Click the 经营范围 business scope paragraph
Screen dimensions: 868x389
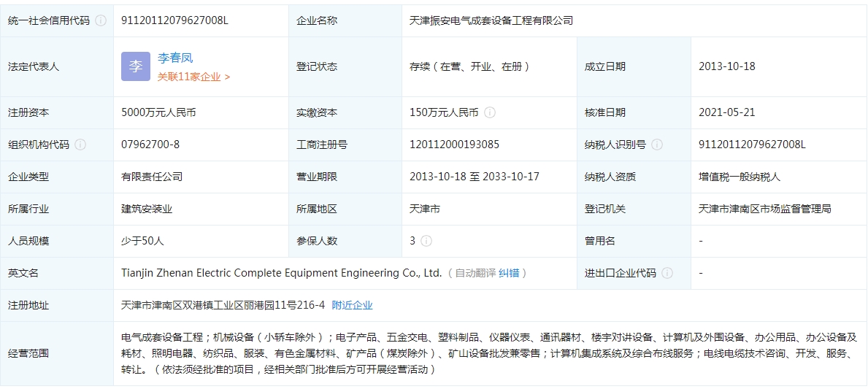pos(489,353)
